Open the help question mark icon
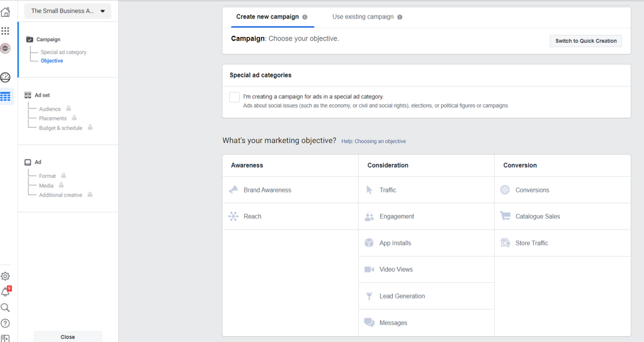This screenshot has width=644, height=342. click(5, 323)
